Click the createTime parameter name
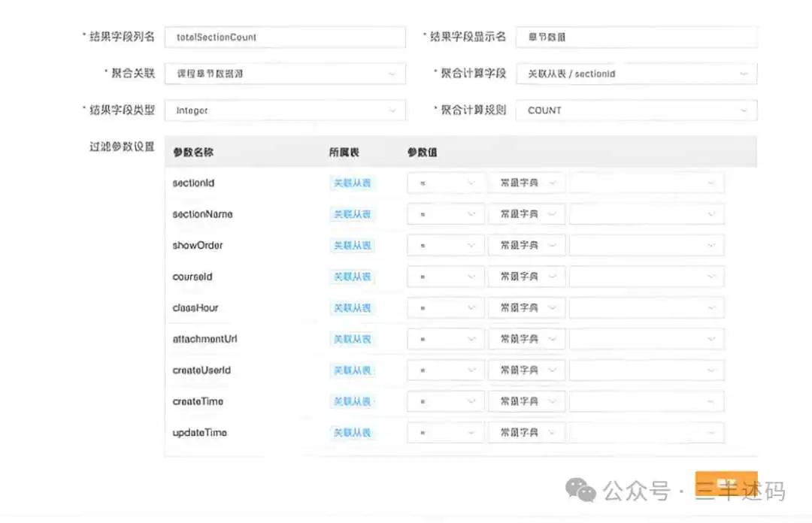The height and width of the screenshot is (523, 812). (x=198, y=401)
